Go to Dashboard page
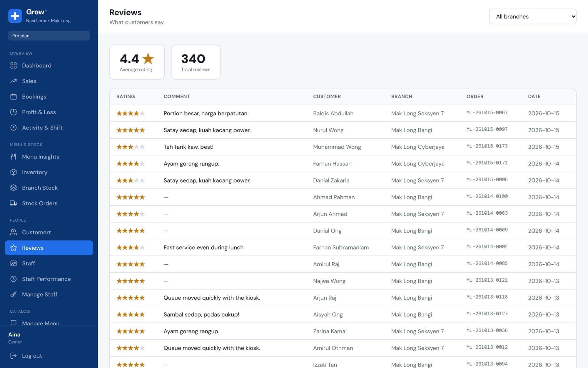The height and width of the screenshot is (368, 588). click(49, 65)
